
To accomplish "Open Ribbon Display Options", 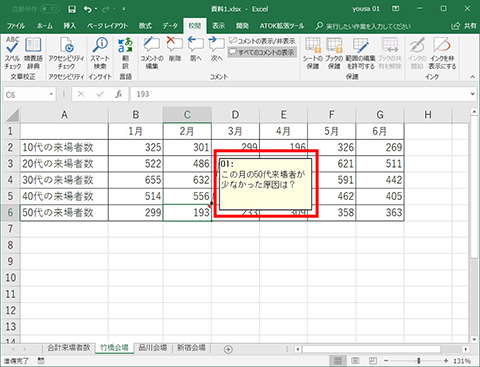I will tap(396, 9).
